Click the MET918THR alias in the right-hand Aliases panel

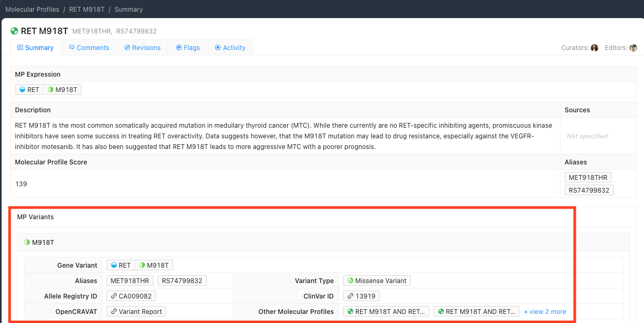[x=588, y=177]
